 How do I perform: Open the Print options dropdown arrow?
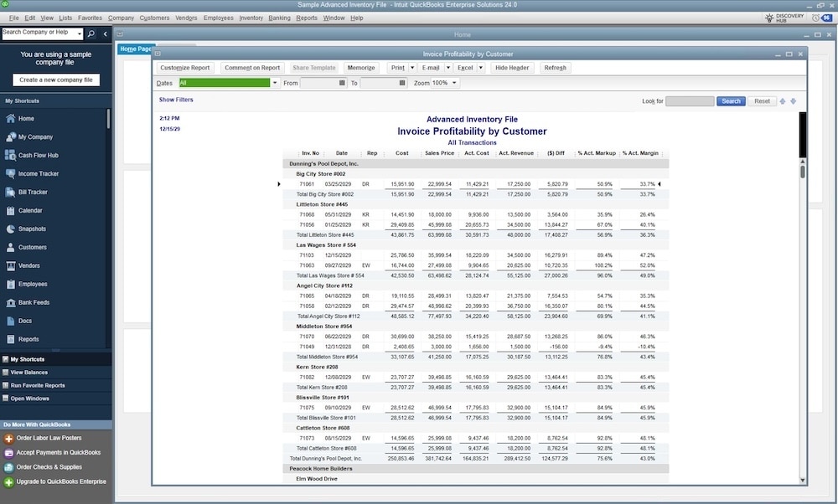click(x=411, y=68)
